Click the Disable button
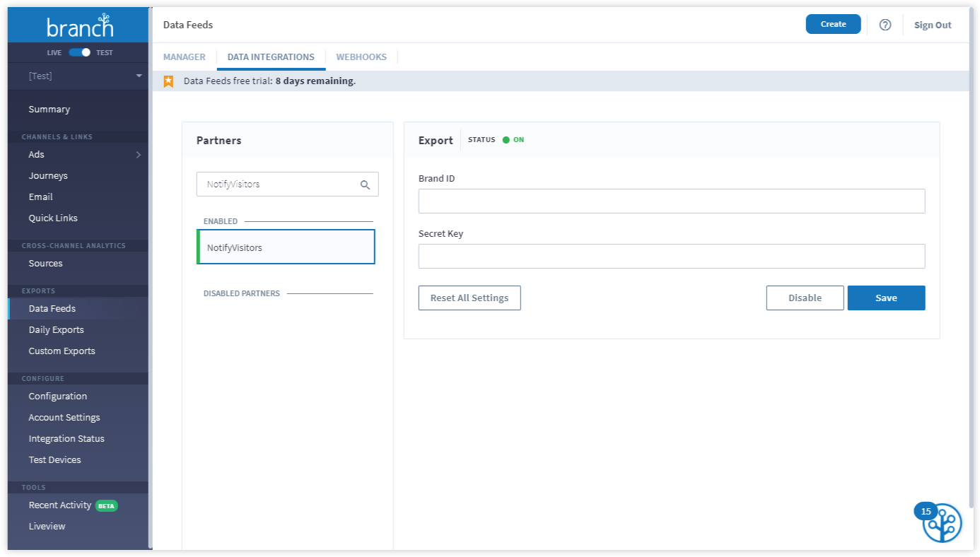This screenshot has width=980, height=557. tap(805, 298)
